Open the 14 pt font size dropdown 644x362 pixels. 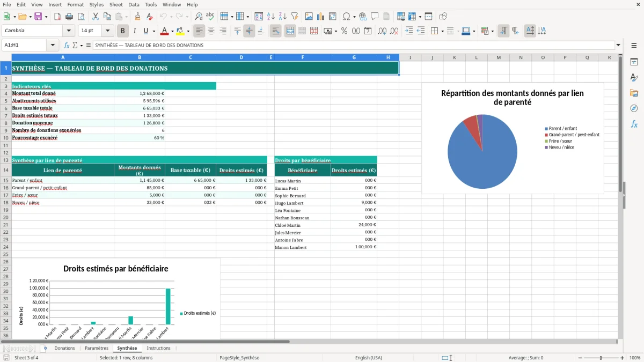107,31
